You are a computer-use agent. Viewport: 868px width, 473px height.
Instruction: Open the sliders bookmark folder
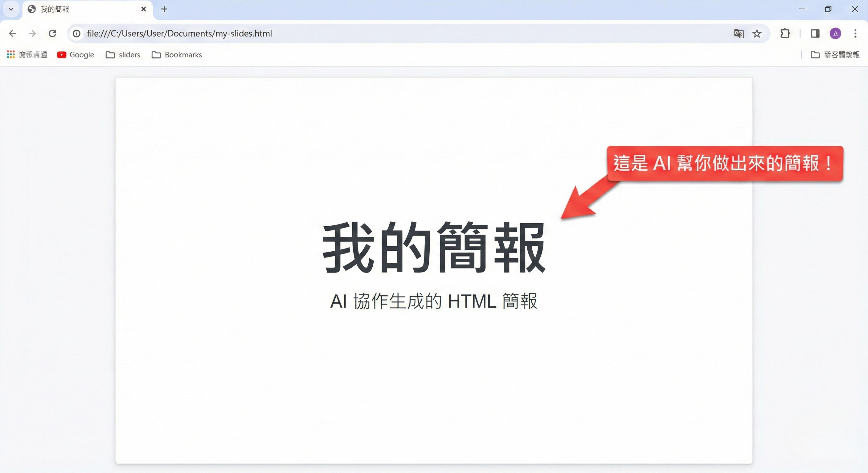point(123,55)
